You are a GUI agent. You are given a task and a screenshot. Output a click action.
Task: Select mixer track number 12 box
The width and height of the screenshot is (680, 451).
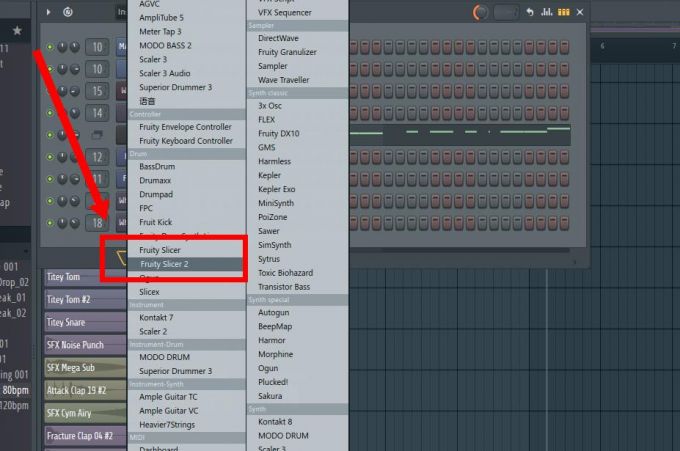point(97,157)
